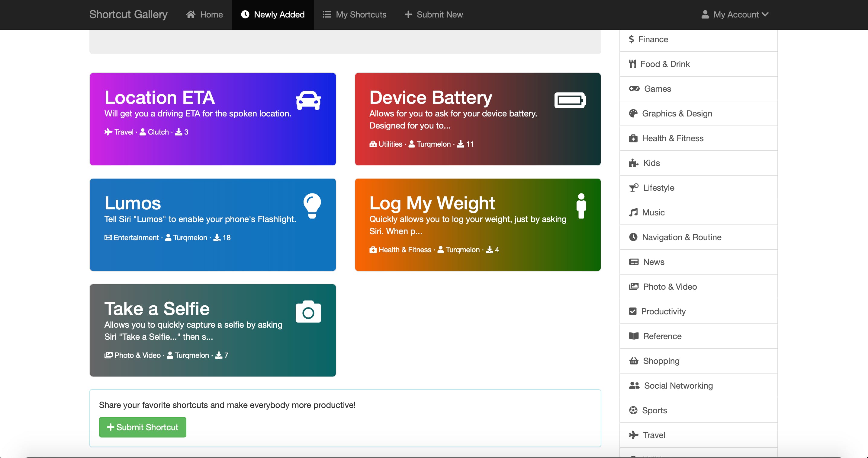Click the checkmark Productivity icon

click(x=632, y=311)
